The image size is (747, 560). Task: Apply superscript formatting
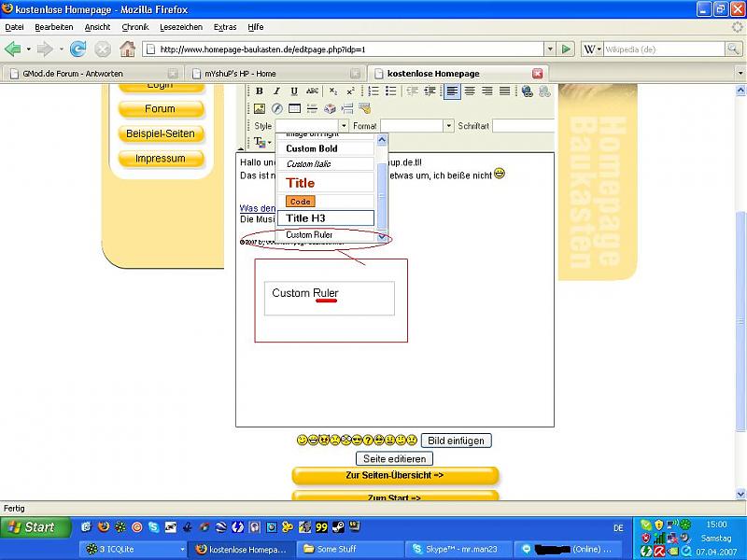[349, 91]
